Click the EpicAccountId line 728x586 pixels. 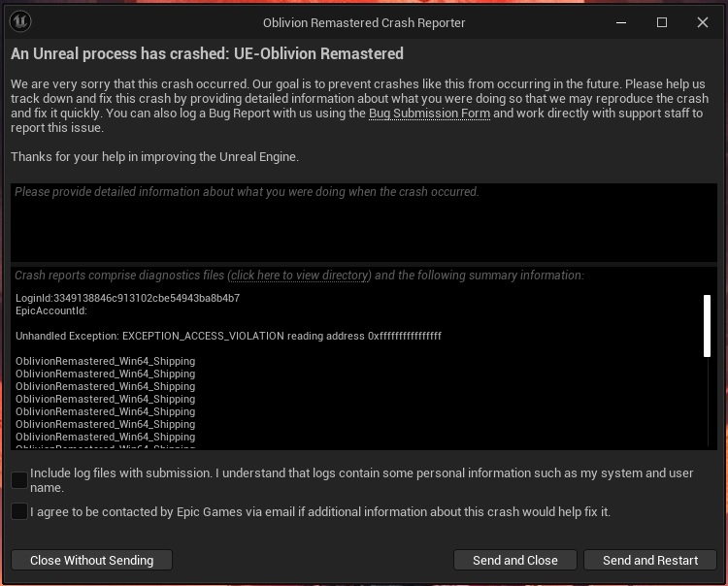[x=51, y=310]
